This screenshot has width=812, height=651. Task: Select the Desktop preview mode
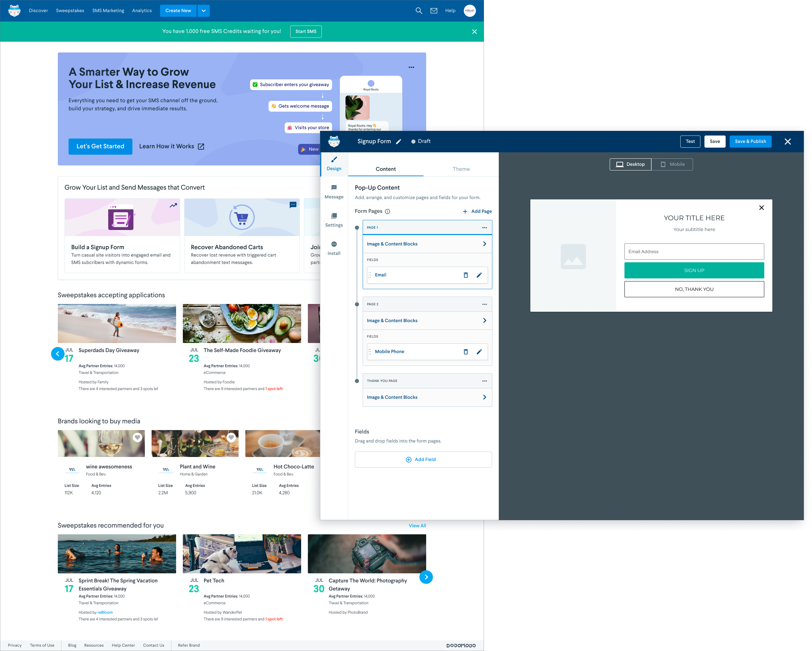coord(631,164)
